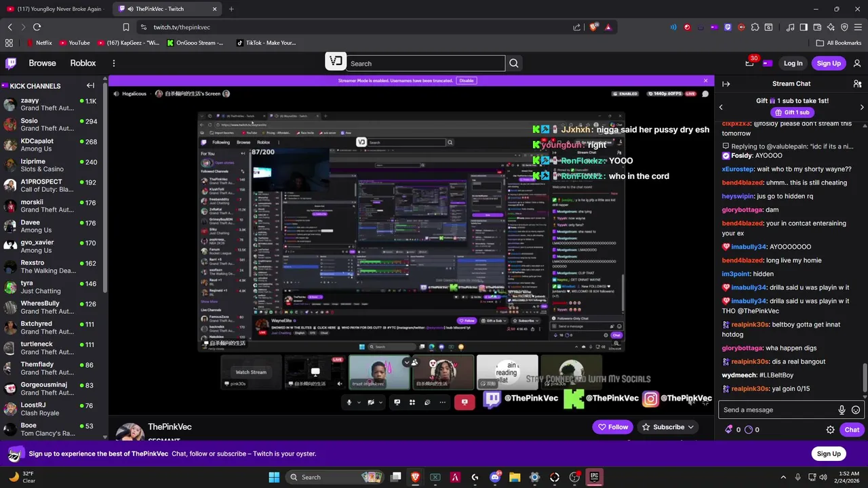Viewport: 868px width, 488px height.
Task: Open the chat community users list
Action: [857, 84]
